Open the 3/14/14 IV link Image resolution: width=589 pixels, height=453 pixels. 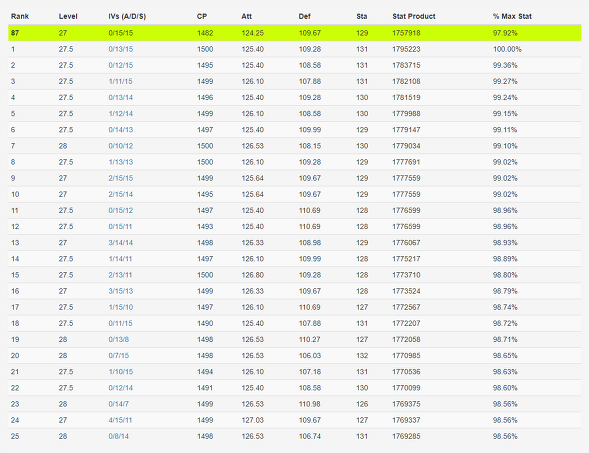pos(121,243)
